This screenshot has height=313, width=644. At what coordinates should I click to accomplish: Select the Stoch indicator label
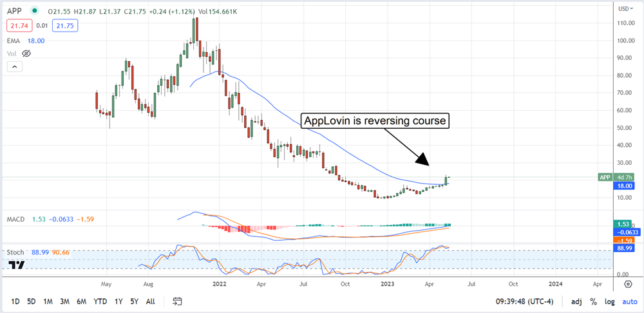tap(15, 252)
